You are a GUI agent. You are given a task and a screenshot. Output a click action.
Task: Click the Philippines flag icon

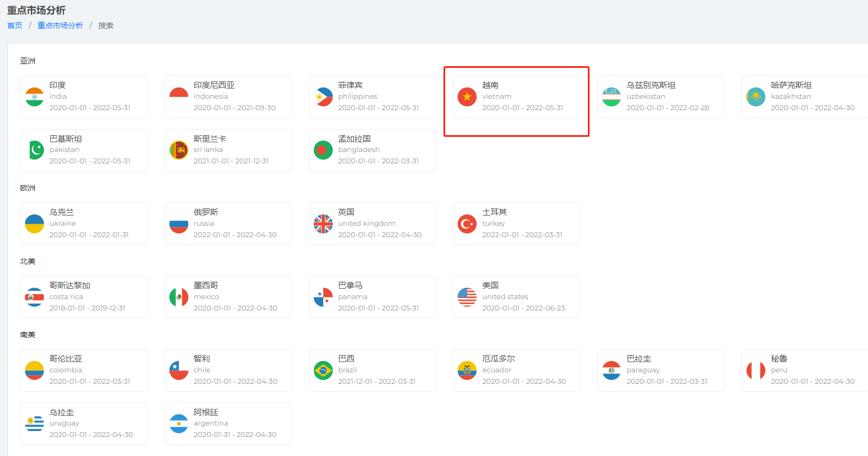[323, 97]
